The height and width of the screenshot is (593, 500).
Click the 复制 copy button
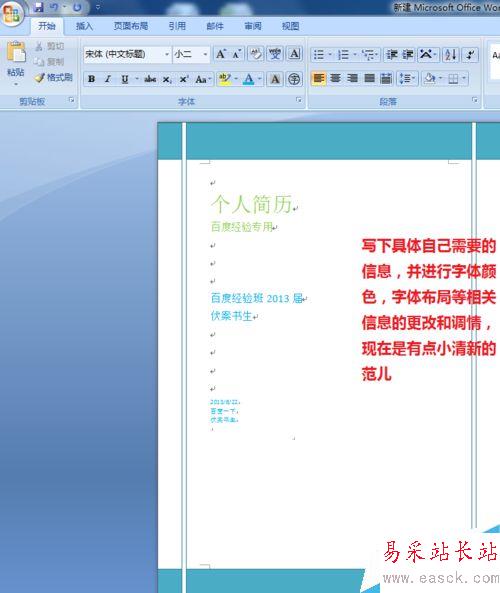point(50,62)
